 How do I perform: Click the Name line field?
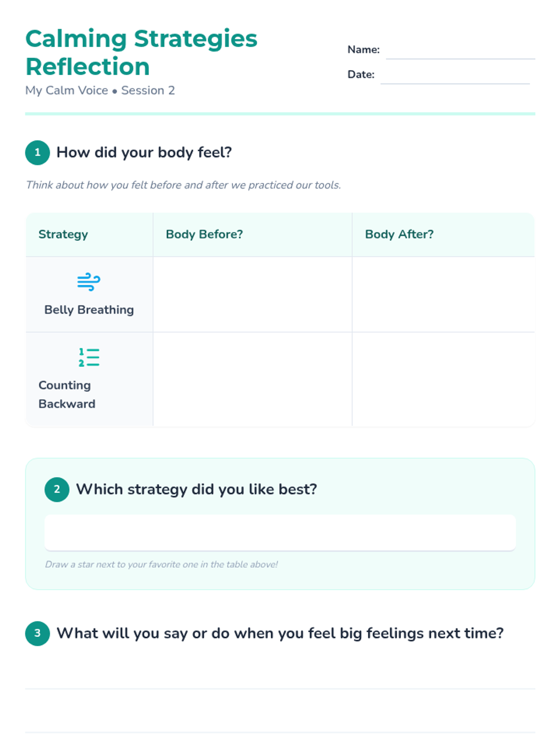coord(460,51)
